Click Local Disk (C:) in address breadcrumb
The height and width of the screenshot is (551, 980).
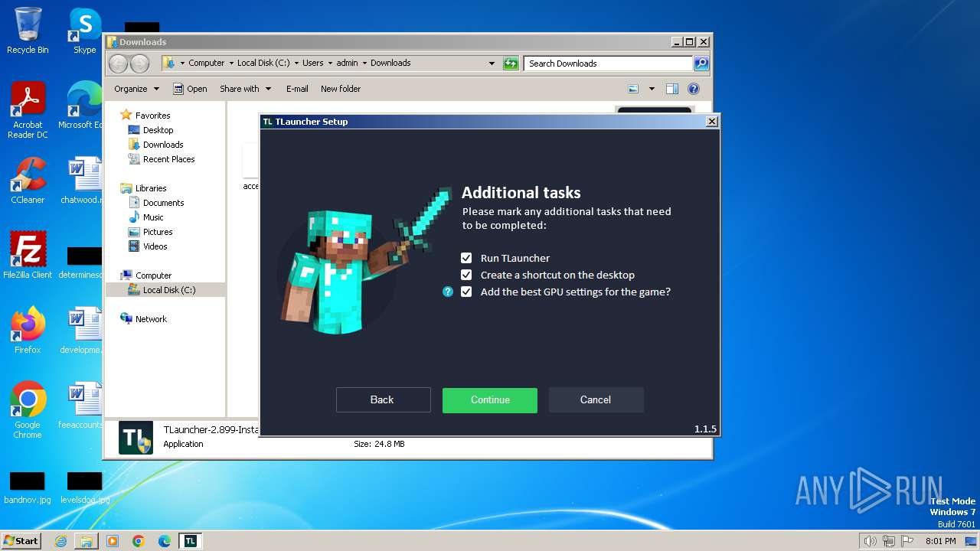click(x=263, y=64)
